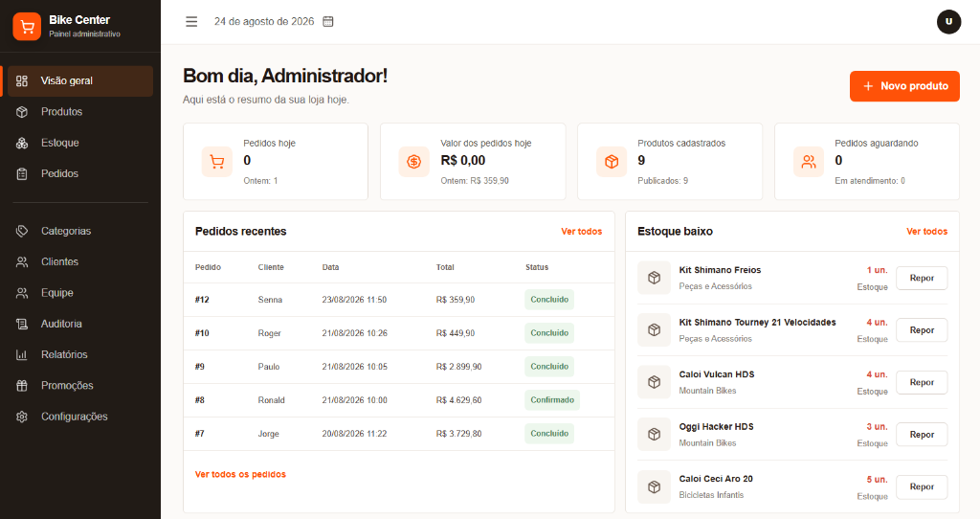Click order number #12
980x519 pixels.
coord(202,300)
